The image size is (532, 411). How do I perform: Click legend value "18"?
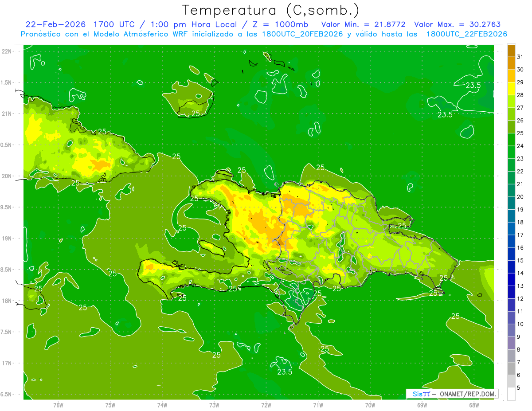(520, 223)
